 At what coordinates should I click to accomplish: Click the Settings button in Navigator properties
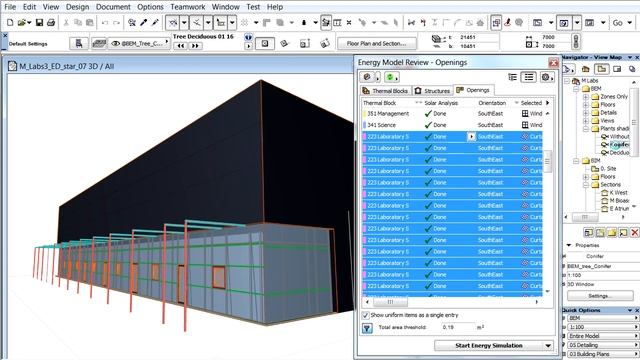599,296
